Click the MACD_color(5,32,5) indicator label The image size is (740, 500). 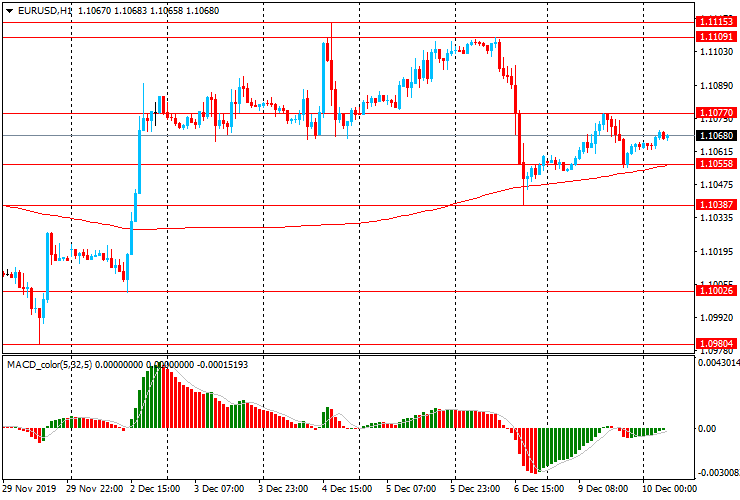click(x=50, y=365)
